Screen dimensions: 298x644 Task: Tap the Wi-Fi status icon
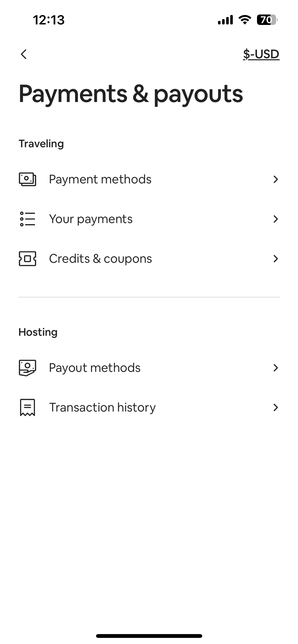point(245,20)
